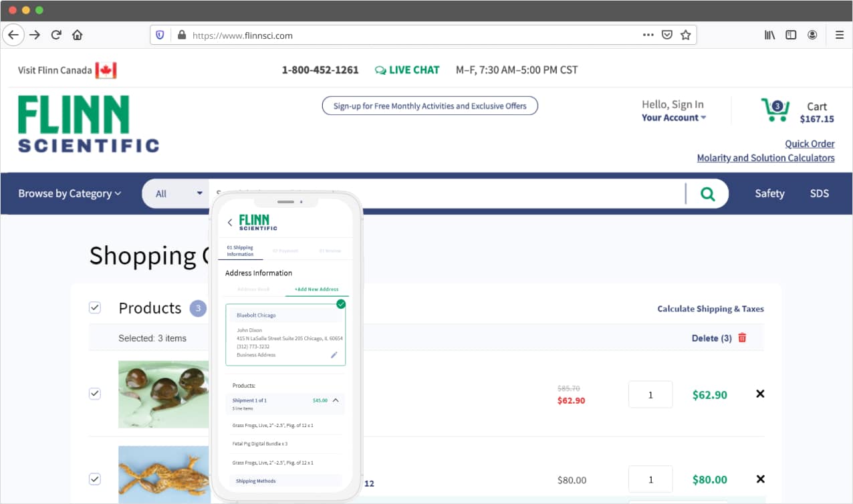Click Visit Flinn Canada link
853x504 pixels.
(x=55, y=70)
